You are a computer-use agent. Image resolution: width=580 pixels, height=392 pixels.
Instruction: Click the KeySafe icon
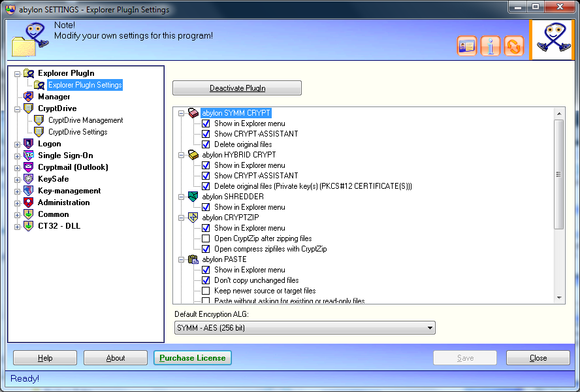click(29, 179)
